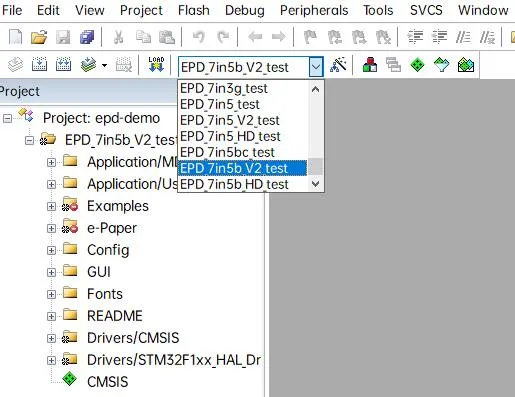Collapse the Project: epd-demo node
The width and height of the screenshot is (515, 397).
(7, 118)
